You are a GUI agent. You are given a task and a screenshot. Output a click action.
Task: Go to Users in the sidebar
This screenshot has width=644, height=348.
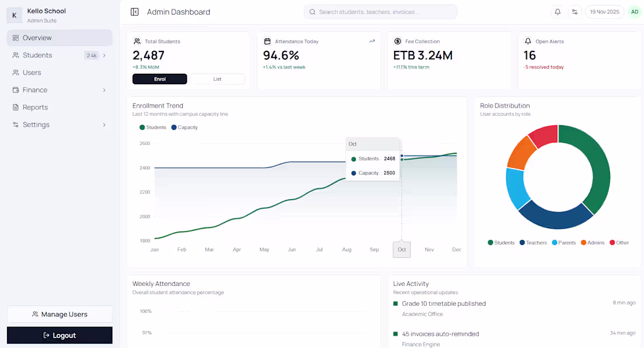pyautogui.click(x=32, y=73)
